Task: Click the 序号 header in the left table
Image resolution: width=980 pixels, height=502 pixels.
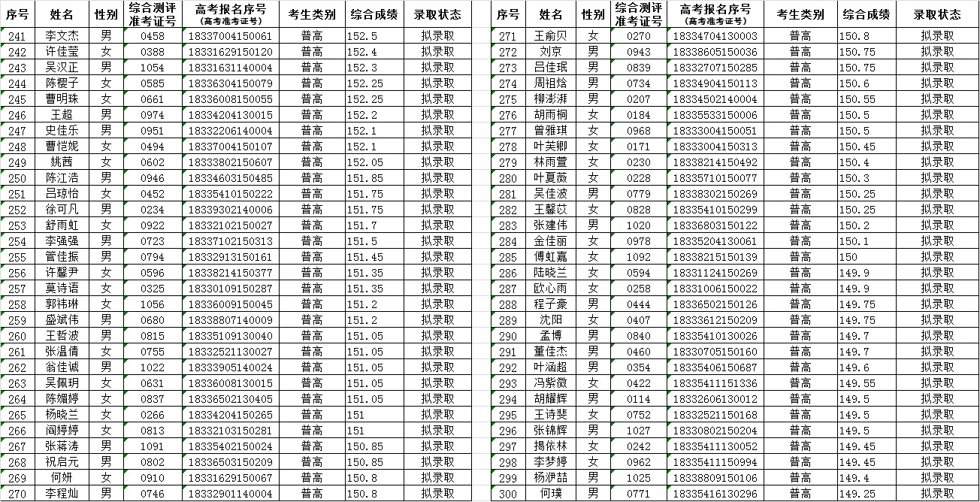Action: click(17, 14)
